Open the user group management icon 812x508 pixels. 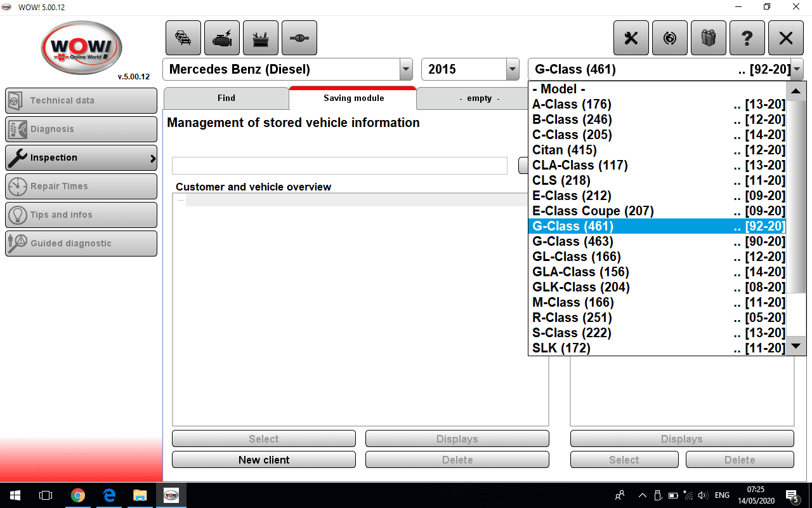tap(708, 38)
